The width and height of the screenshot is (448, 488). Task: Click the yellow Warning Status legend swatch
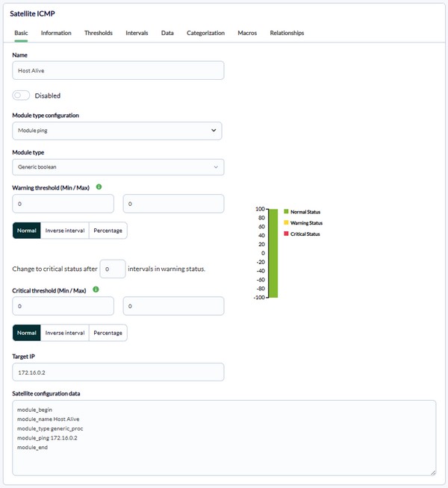(x=286, y=222)
